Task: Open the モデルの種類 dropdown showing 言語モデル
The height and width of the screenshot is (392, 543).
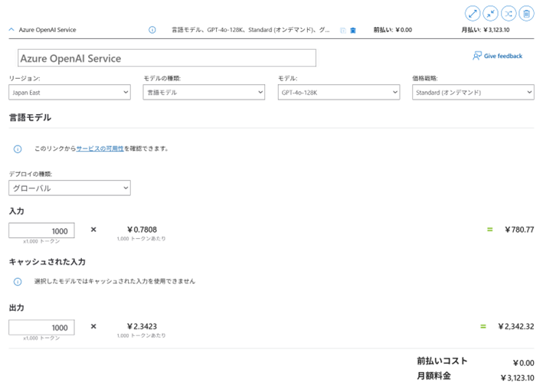Action: [204, 93]
